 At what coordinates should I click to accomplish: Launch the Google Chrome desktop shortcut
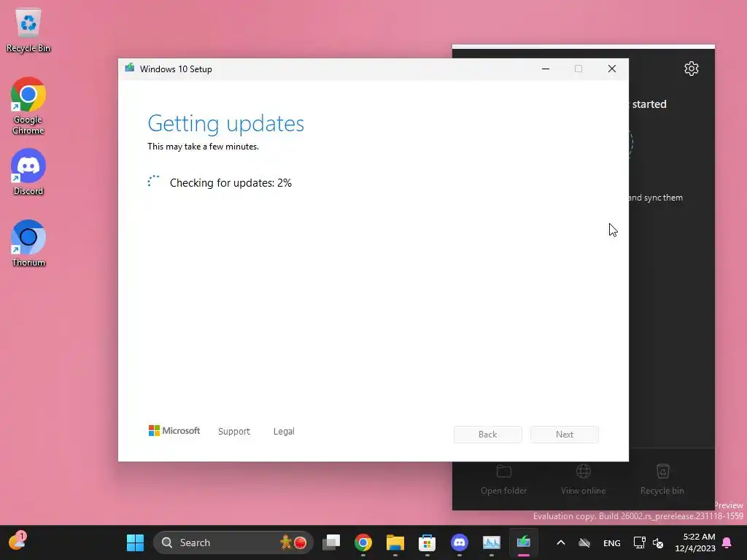pos(28,106)
